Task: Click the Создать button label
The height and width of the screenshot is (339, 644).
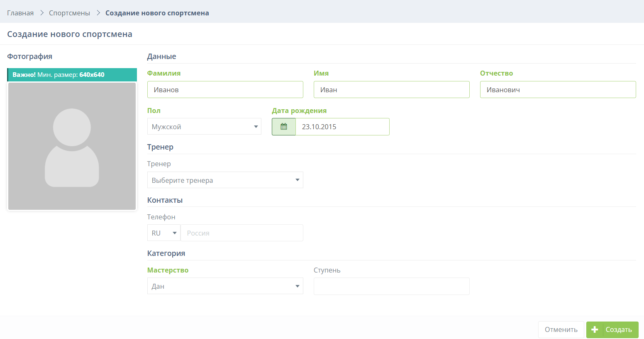Action: [x=618, y=329]
